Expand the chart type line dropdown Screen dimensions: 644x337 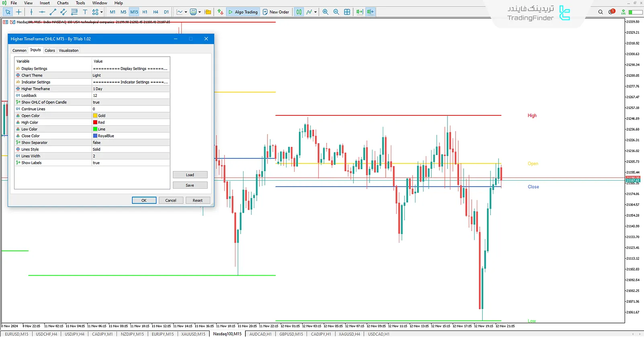pyautogui.click(x=186, y=12)
